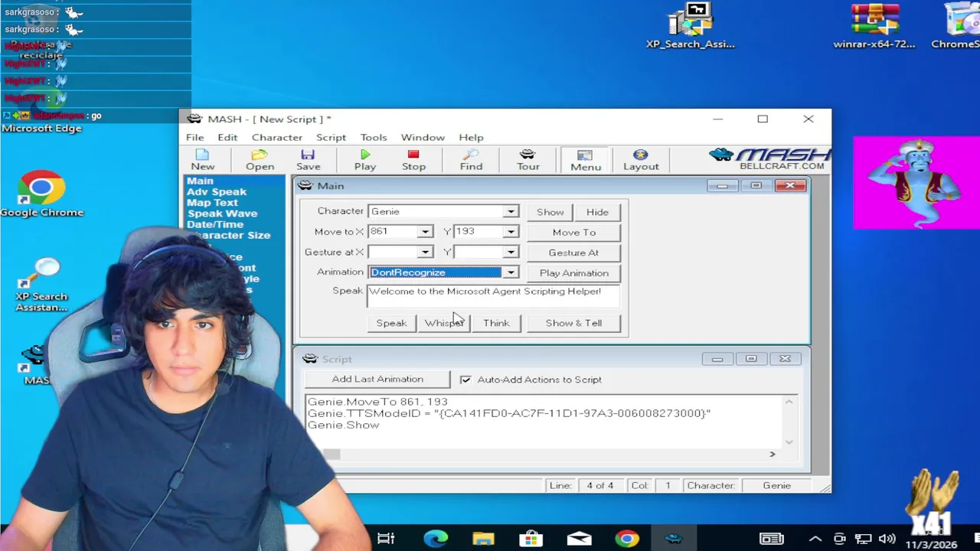Open the winrar-x64 desktop icon

pyautogui.click(x=874, y=25)
